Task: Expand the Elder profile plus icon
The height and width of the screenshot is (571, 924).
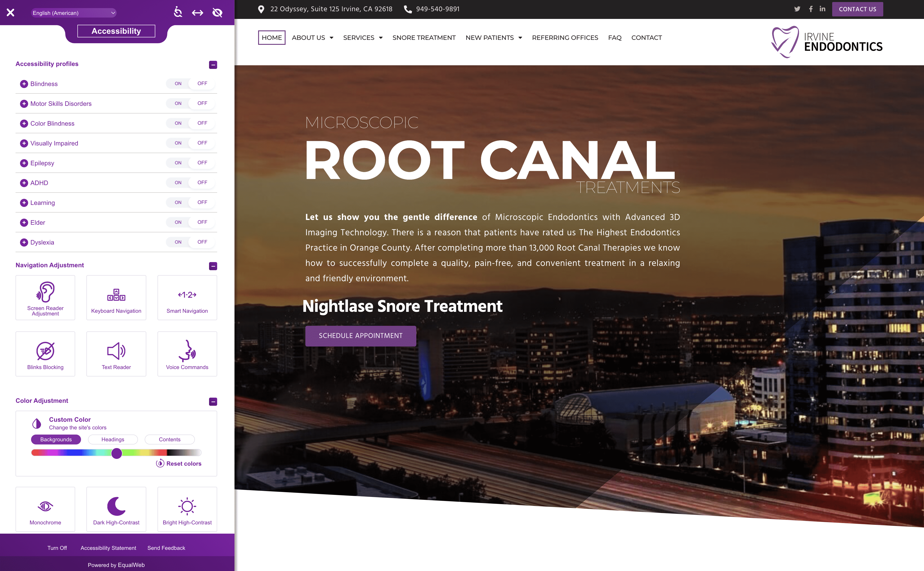Action: [x=24, y=222]
